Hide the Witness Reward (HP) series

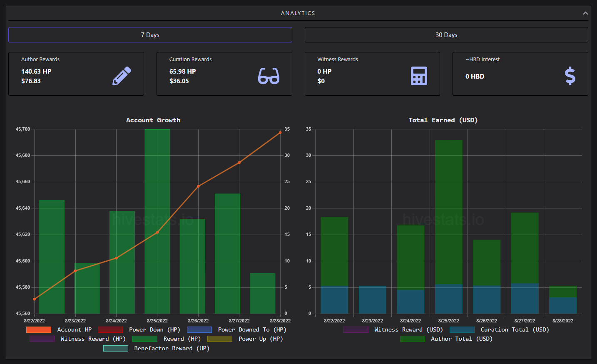coord(77,339)
